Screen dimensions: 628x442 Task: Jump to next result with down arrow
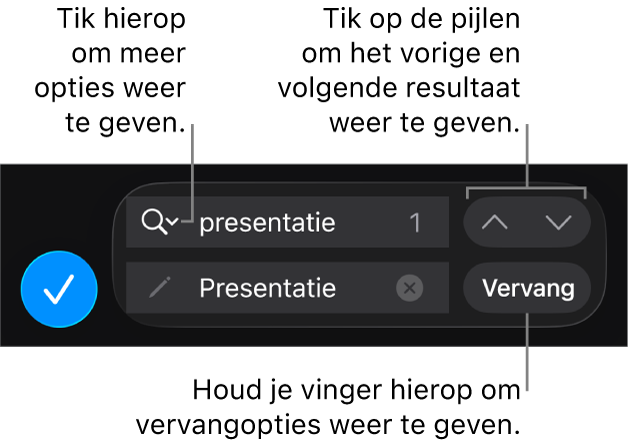(x=558, y=222)
